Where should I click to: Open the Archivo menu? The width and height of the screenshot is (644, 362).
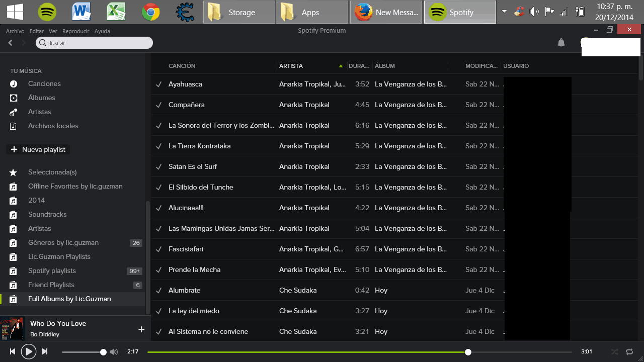click(15, 31)
